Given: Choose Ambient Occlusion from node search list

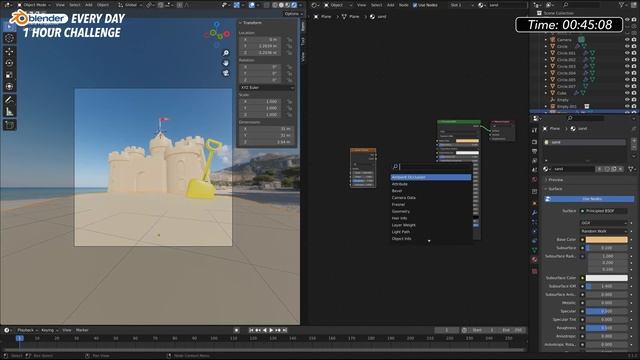Looking at the screenshot, I should [431, 177].
